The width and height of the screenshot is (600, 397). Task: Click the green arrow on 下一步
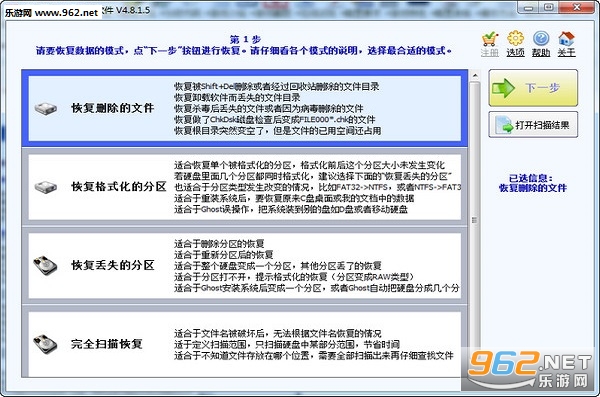(x=503, y=88)
